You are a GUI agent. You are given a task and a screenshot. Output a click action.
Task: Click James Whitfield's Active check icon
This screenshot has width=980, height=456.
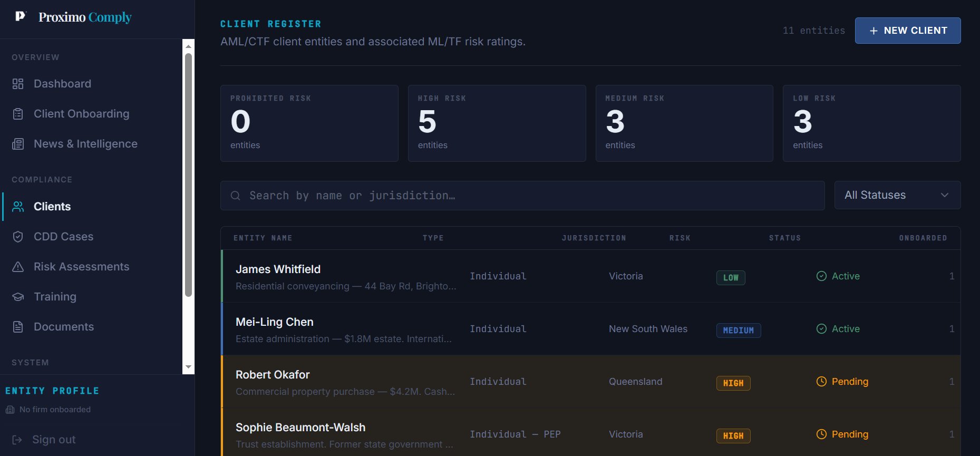click(x=821, y=276)
